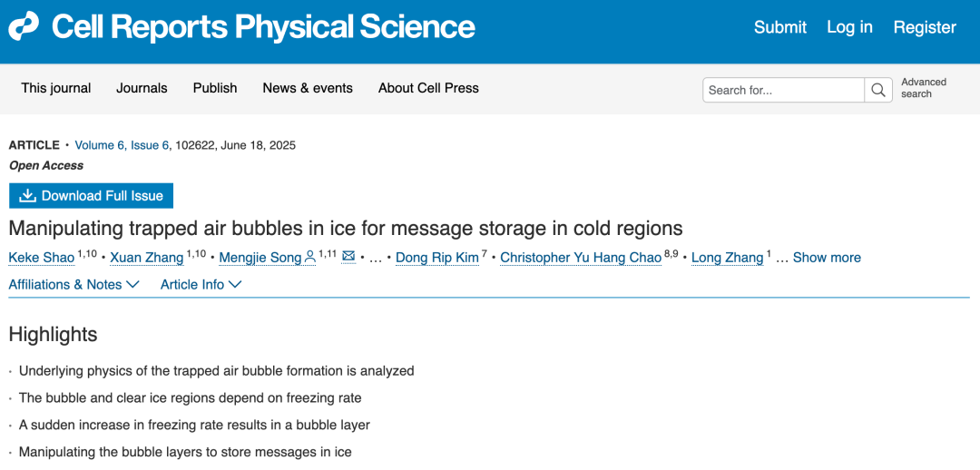Click the download icon on Download Full Issue
The height and width of the screenshot is (470, 980).
(x=27, y=196)
